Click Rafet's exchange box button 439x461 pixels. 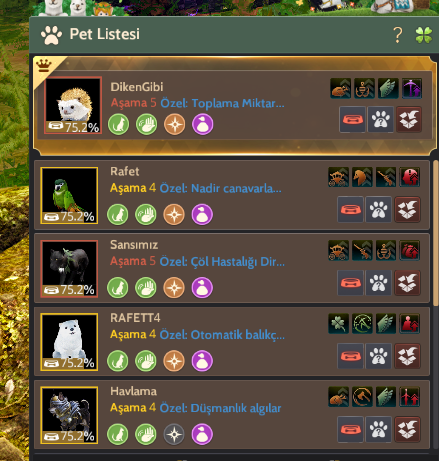pyautogui.click(x=407, y=209)
